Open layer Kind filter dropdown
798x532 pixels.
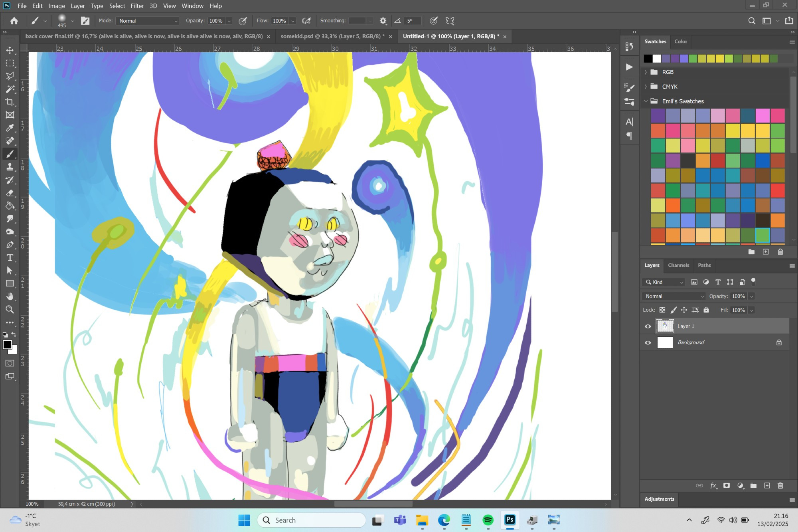coord(664,282)
